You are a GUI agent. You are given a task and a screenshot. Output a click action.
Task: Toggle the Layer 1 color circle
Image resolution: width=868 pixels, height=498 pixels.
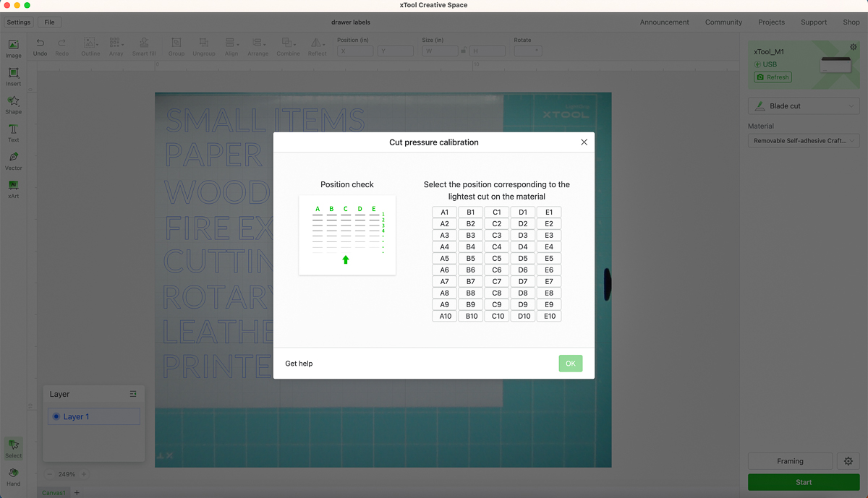pos(56,416)
